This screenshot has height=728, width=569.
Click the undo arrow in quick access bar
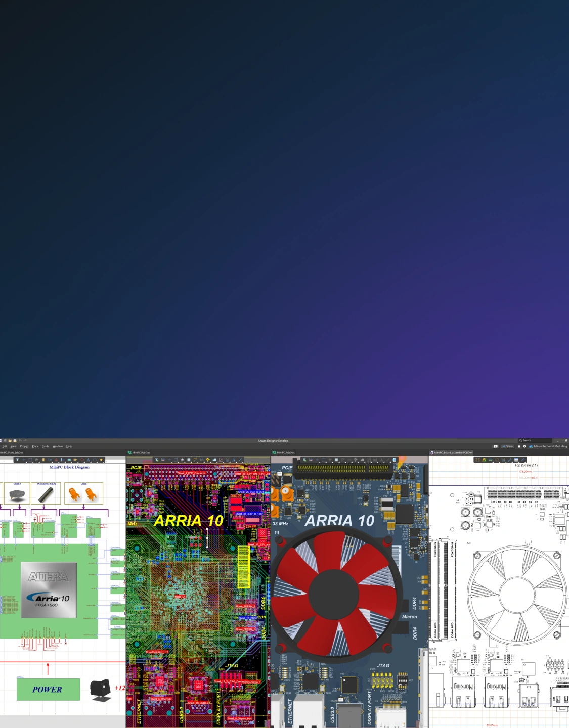20,440
